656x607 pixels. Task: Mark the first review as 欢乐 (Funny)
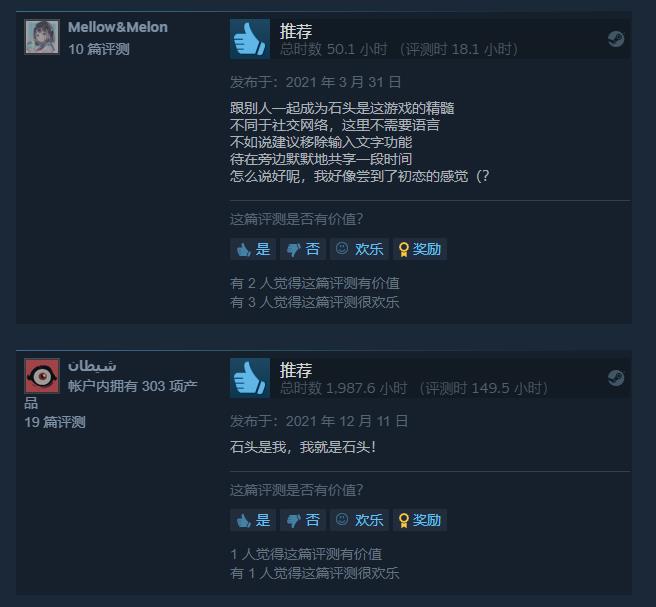coord(359,249)
